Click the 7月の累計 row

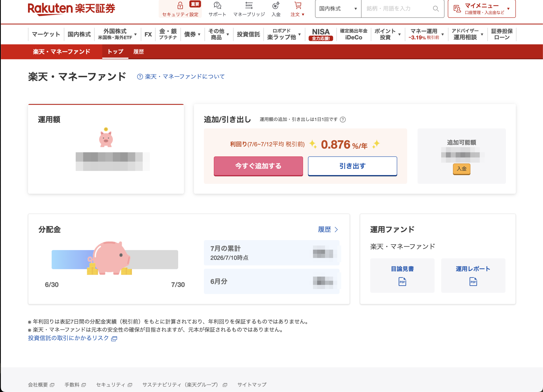click(x=271, y=253)
